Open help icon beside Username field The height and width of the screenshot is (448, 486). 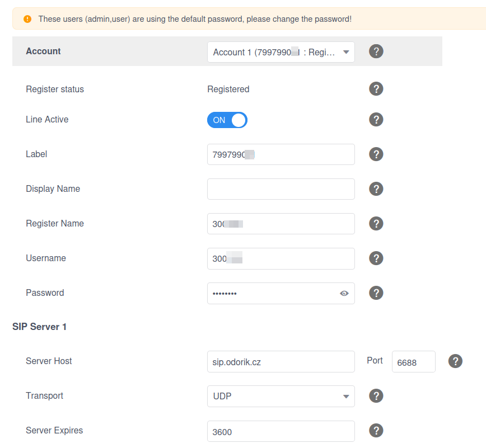[x=376, y=258]
